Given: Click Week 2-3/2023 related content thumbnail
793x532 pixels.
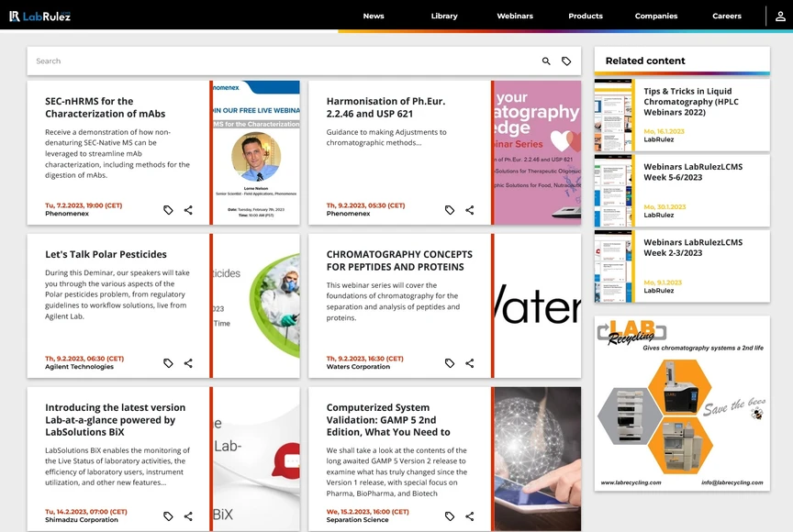Looking at the screenshot, I should (613, 266).
